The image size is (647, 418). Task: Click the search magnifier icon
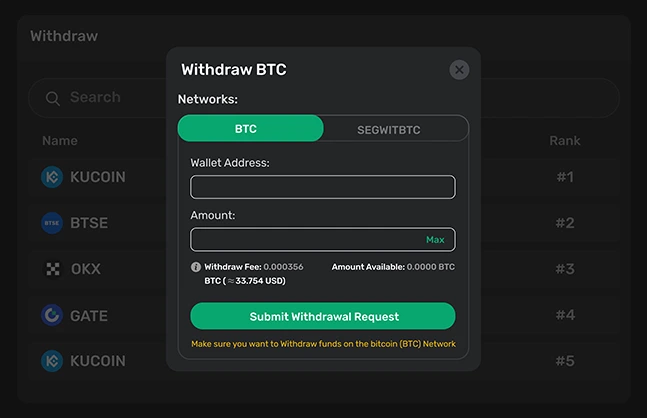[51, 98]
